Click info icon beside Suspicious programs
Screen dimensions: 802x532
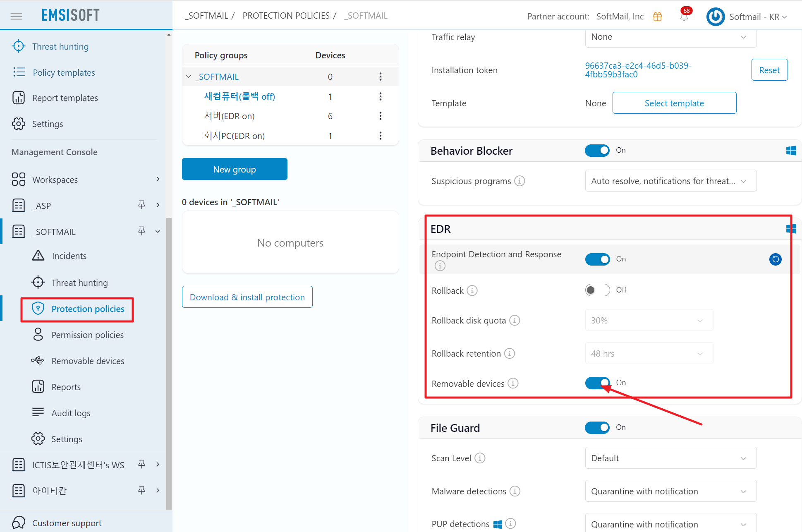520,181
